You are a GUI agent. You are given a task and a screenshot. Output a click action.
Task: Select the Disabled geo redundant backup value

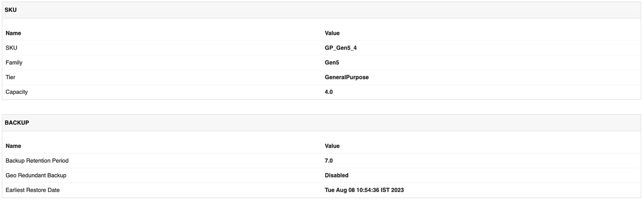(x=336, y=175)
